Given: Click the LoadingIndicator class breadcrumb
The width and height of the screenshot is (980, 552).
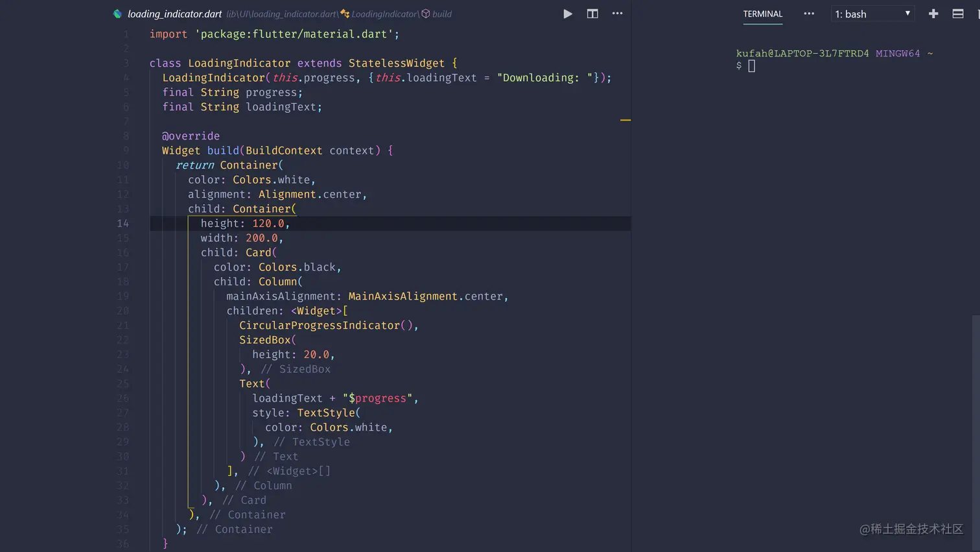Looking at the screenshot, I should click(380, 14).
